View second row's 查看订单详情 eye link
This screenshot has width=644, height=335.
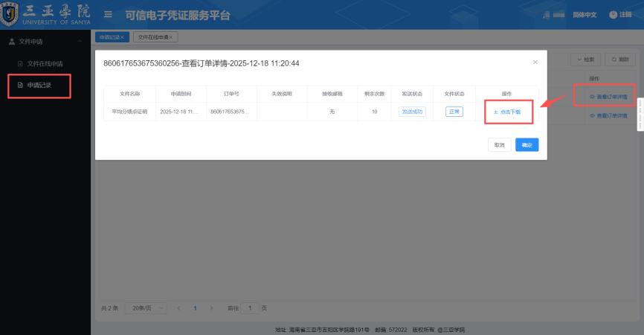pyautogui.click(x=608, y=116)
